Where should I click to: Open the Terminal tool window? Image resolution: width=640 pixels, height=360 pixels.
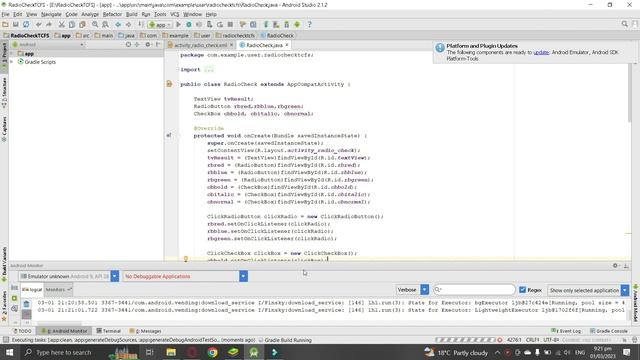109,331
